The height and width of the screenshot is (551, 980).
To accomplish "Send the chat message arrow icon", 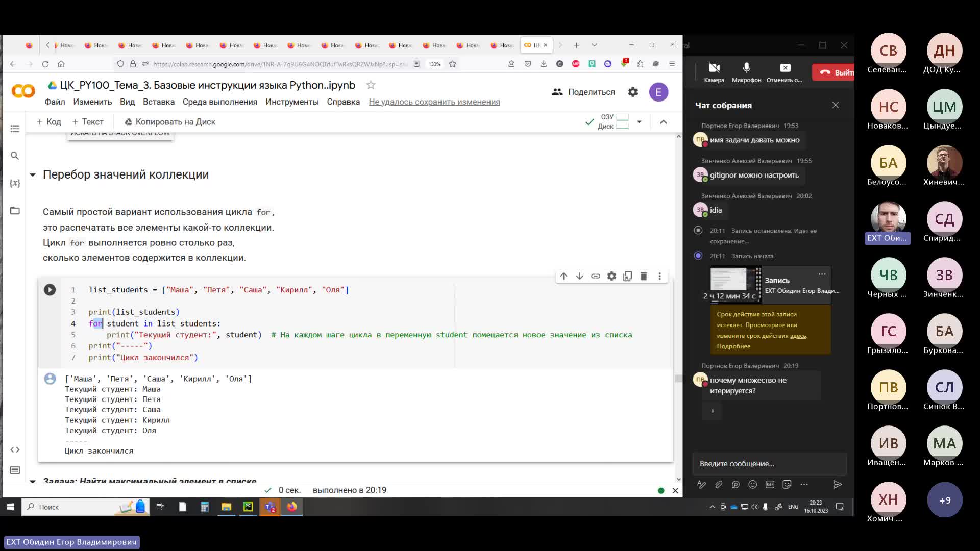I will [x=837, y=485].
